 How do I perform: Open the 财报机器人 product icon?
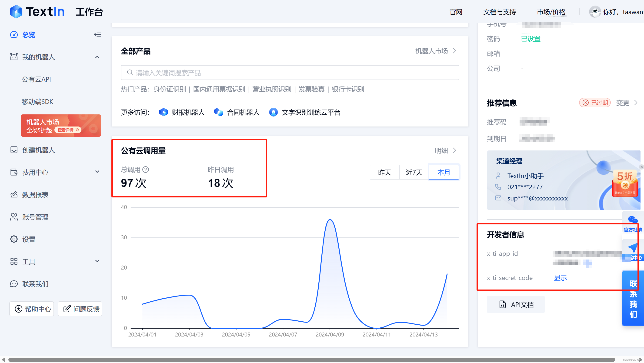(x=164, y=112)
